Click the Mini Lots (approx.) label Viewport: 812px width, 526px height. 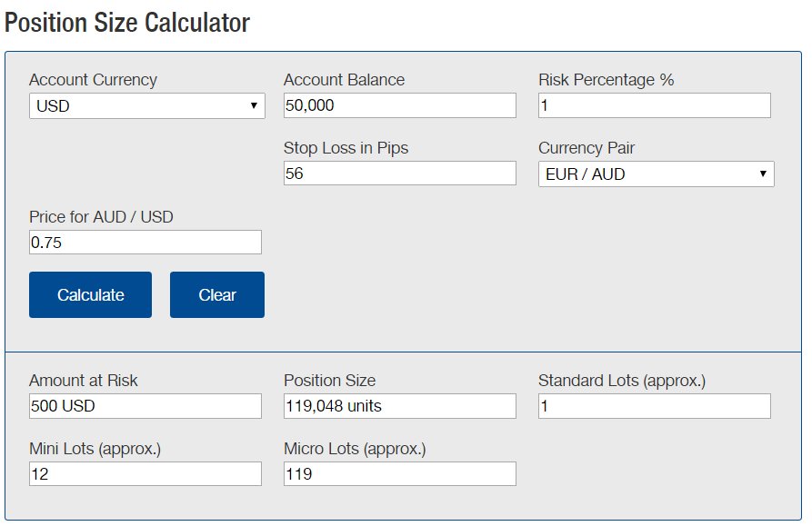pyautogui.click(x=95, y=449)
